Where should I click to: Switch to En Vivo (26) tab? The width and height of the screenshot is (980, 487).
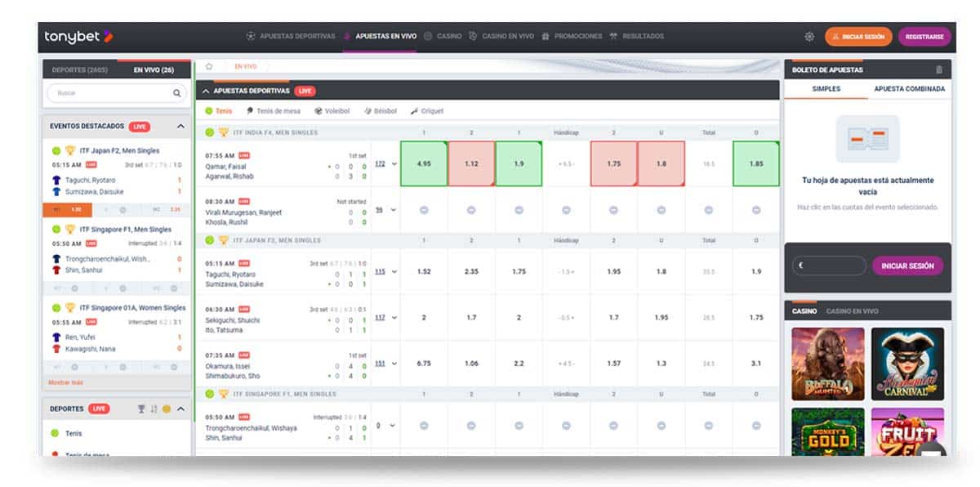pos(154,70)
